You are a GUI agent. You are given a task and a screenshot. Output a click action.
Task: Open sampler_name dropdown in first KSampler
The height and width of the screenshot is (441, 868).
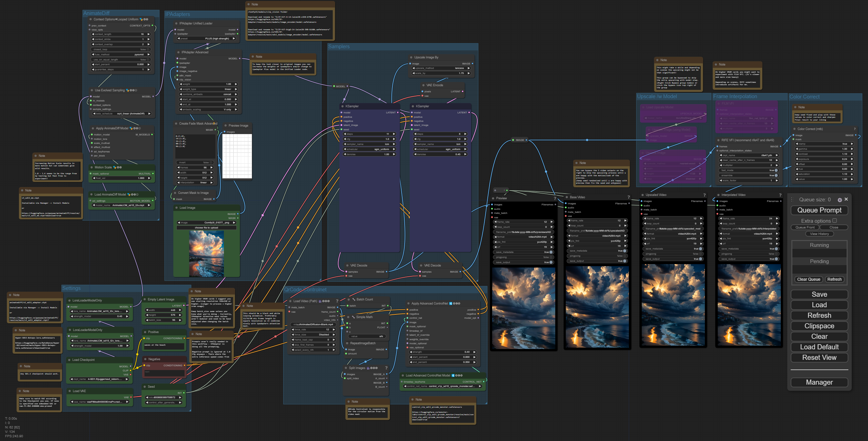pyautogui.click(x=369, y=144)
